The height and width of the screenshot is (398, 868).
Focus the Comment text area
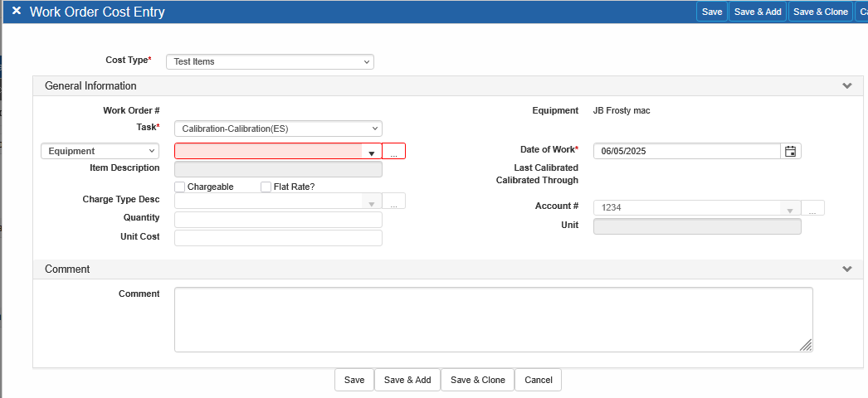point(493,319)
